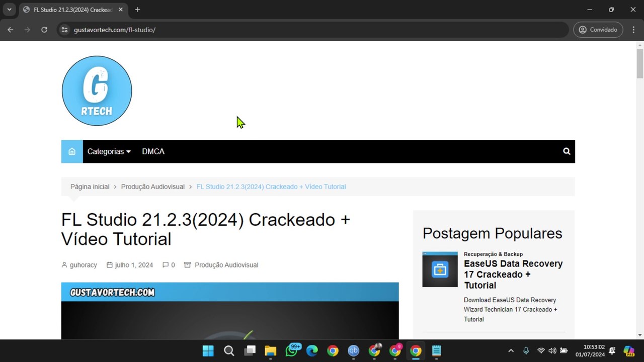Viewport: 644px width, 362px height.
Task: Click the FL Studio 21.2.3 article headline
Action: [206, 229]
